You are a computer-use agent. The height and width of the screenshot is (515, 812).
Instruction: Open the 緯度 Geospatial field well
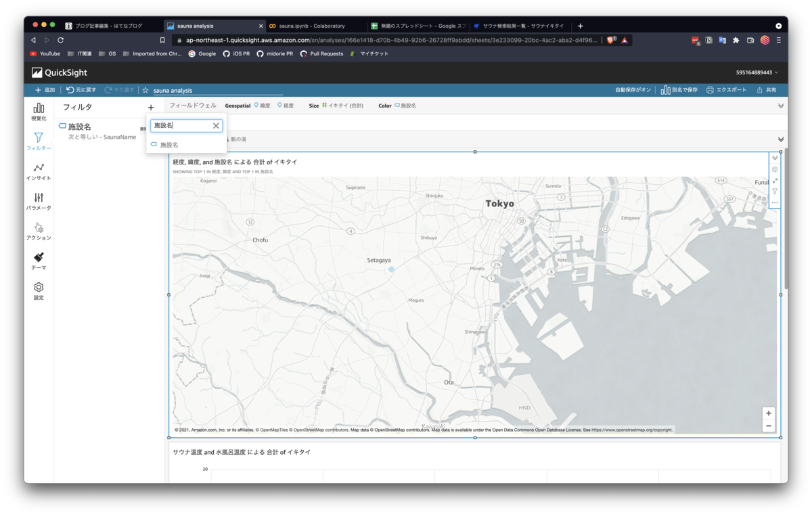click(262, 106)
